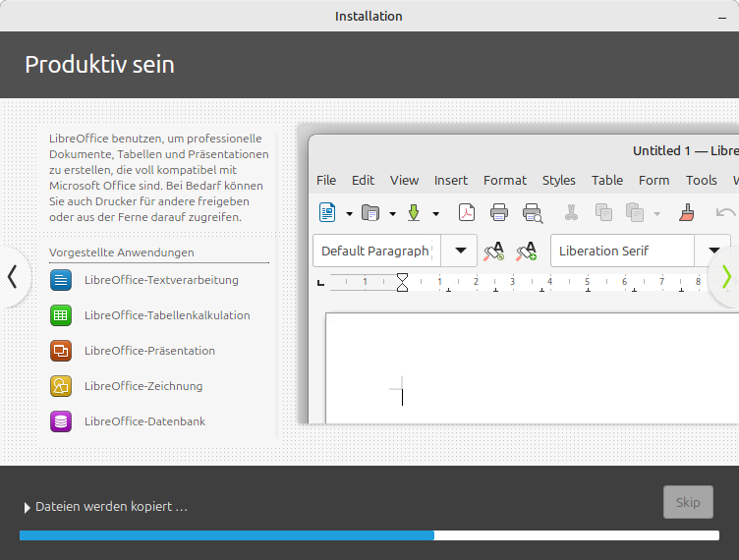Click the LibreOffice-Datenbank label

pyautogui.click(x=145, y=421)
